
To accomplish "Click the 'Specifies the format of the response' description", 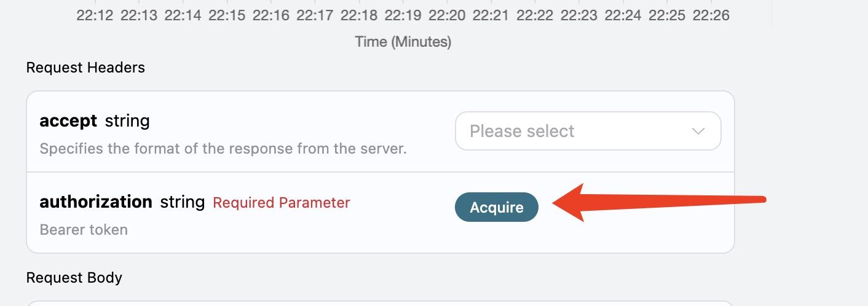I will pos(223,149).
